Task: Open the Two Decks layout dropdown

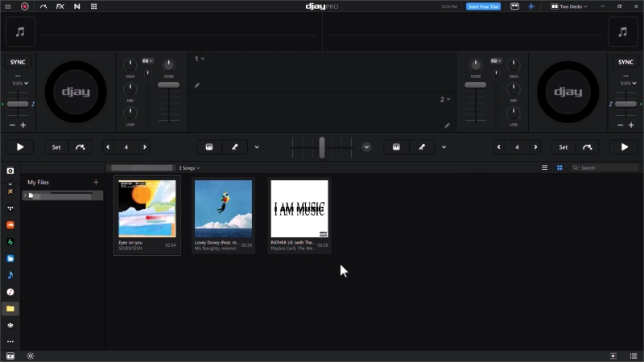Action: coord(569,6)
